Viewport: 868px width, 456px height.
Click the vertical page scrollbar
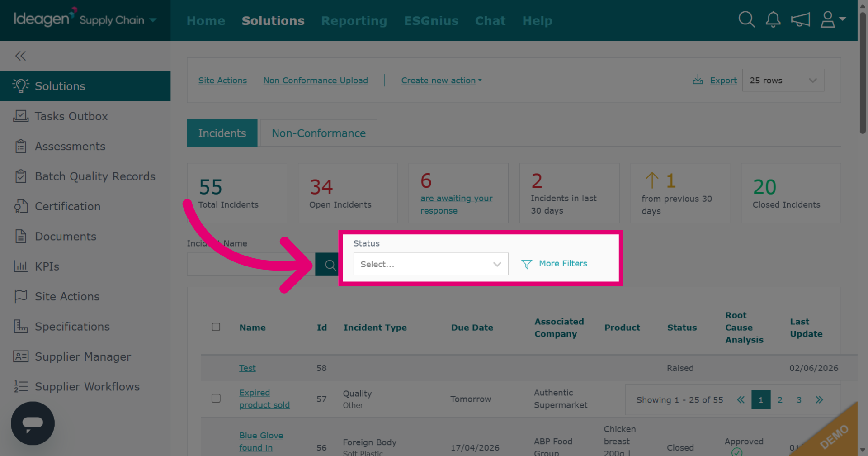(863, 72)
